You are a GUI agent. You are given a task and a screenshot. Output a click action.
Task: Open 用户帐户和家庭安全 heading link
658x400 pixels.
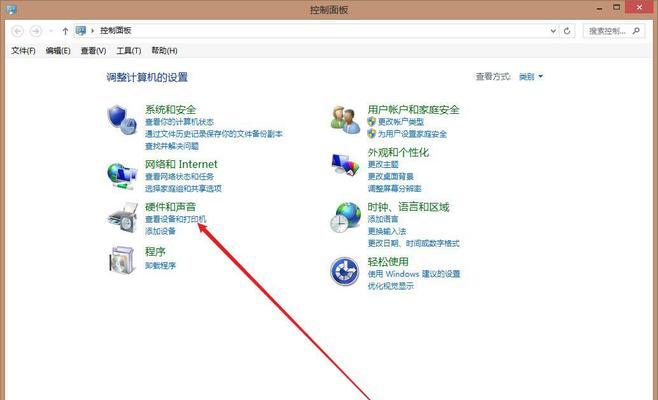click(413, 110)
